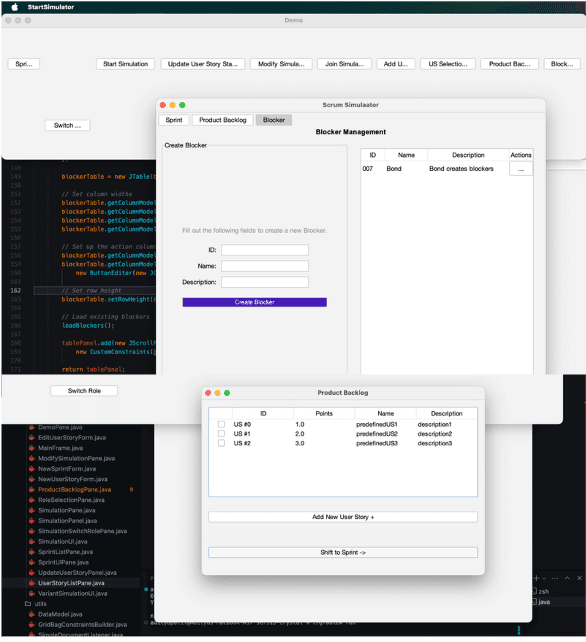
Task: Open the new terminal dropdown arrow
Action: tap(544, 579)
